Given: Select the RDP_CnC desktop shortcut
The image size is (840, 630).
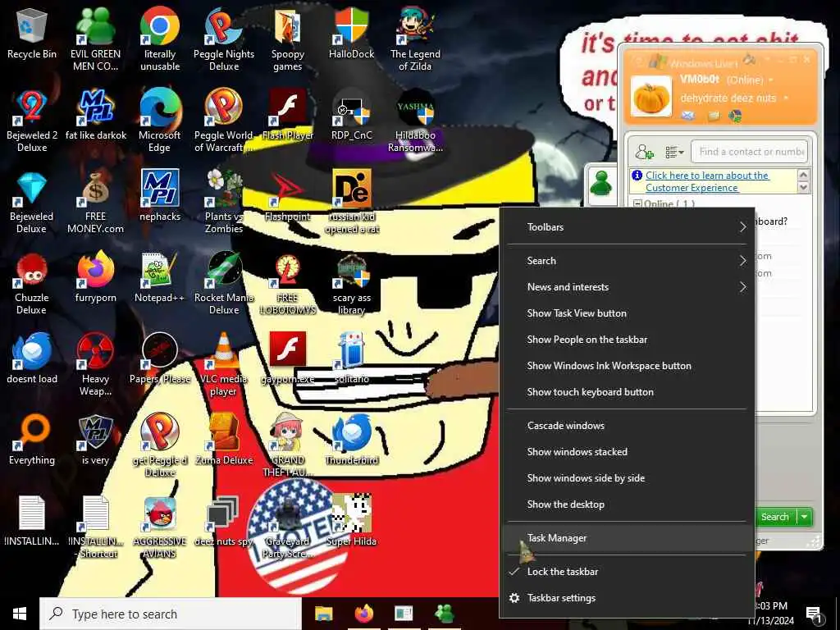Looking at the screenshot, I should (x=351, y=114).
